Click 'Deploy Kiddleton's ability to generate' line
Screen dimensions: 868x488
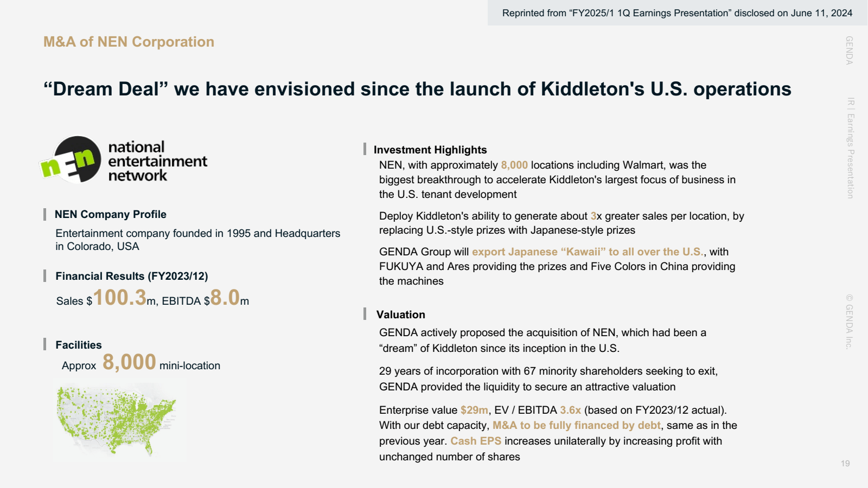coord(561,216)
